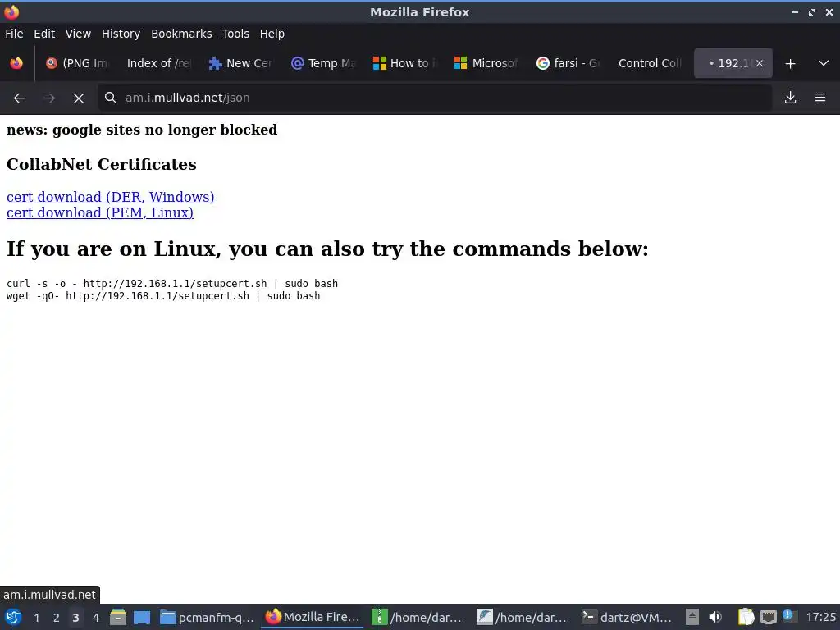This screenshot has height=630, width=840.
Task: Click the update notifier tray icon
Action: tap(788, 615)
